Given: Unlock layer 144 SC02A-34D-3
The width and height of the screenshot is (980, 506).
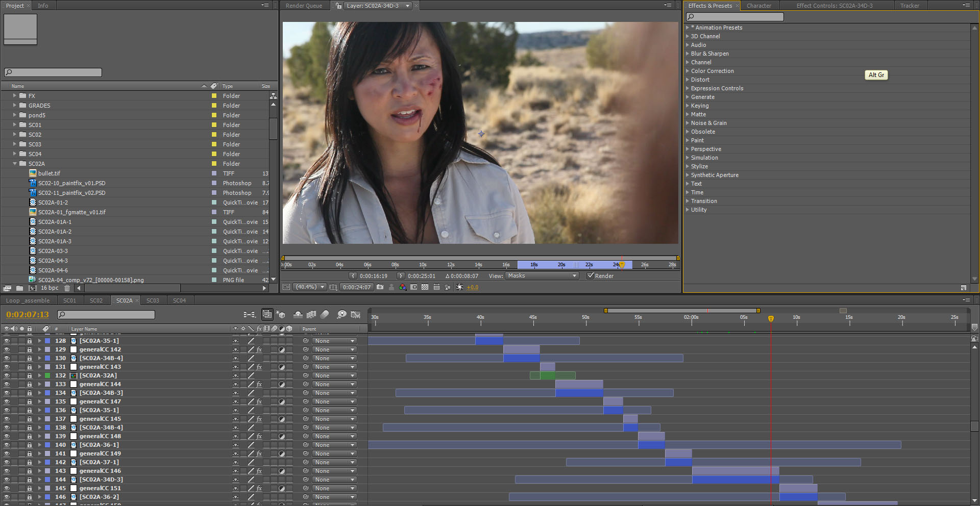Looking at the screenshot, I should 30,480.
